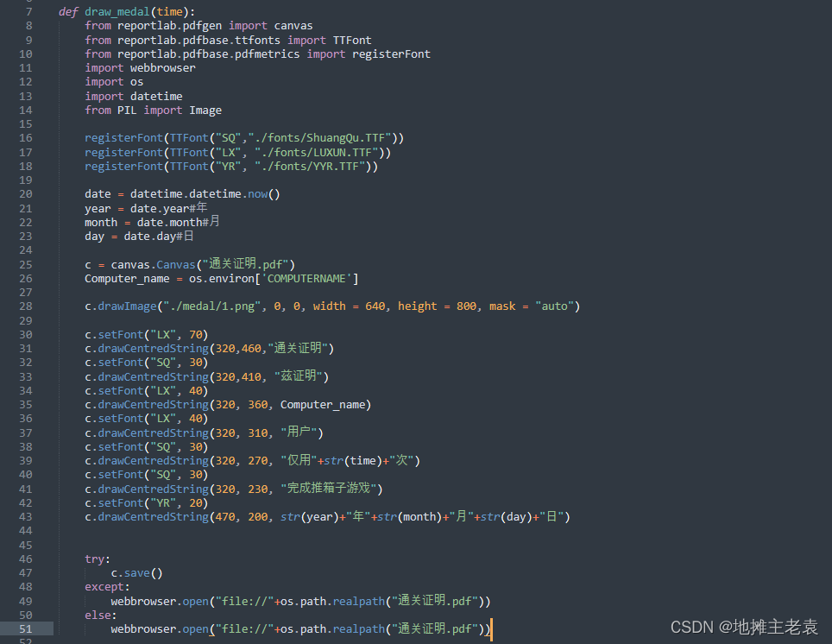Click line number 51 in gutter
This screenshot has width=832, height=644.
tap(26, 629)
